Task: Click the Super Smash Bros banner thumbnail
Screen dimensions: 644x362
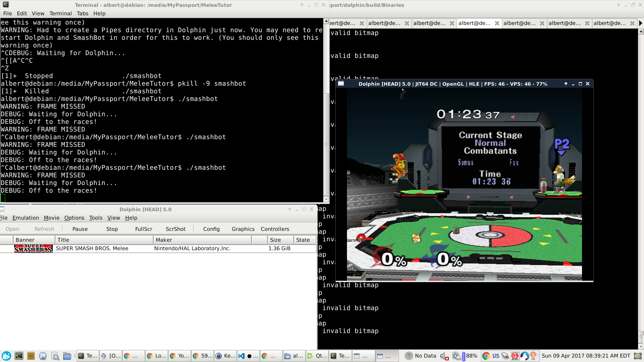Action: tap(33, 249)
